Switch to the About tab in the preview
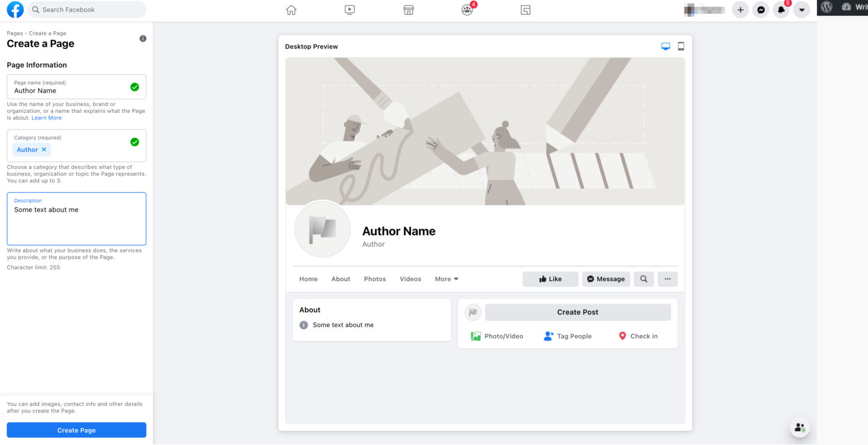The height and width of the screenshot is (445, 868). point(341,278)
